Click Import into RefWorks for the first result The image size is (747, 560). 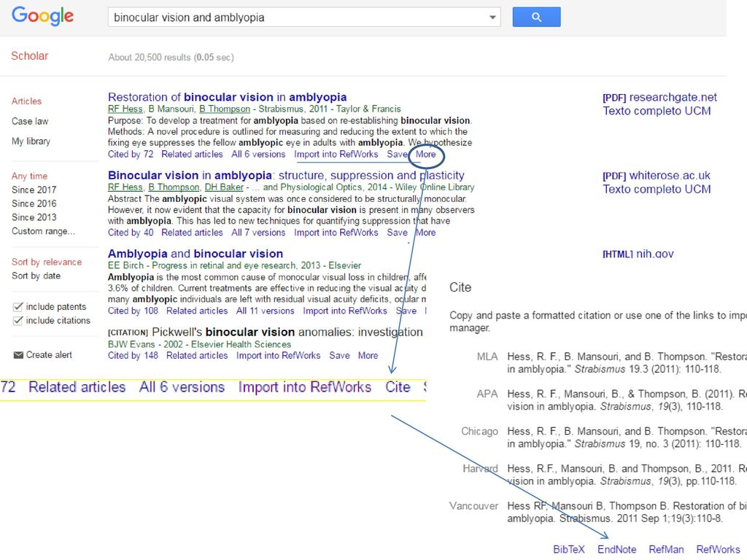[x=336, y=155]
